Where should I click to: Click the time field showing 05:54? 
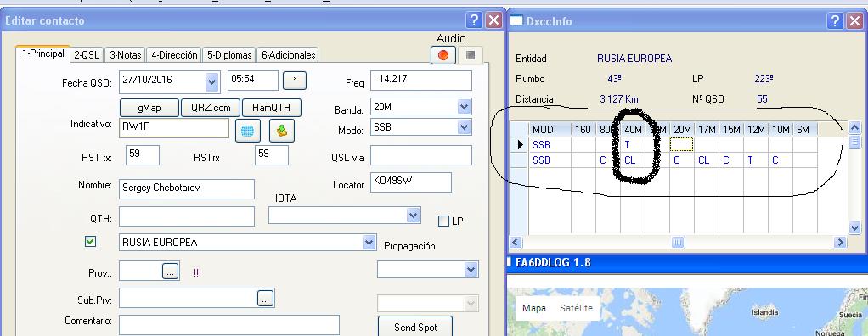(x=253, y=80)
